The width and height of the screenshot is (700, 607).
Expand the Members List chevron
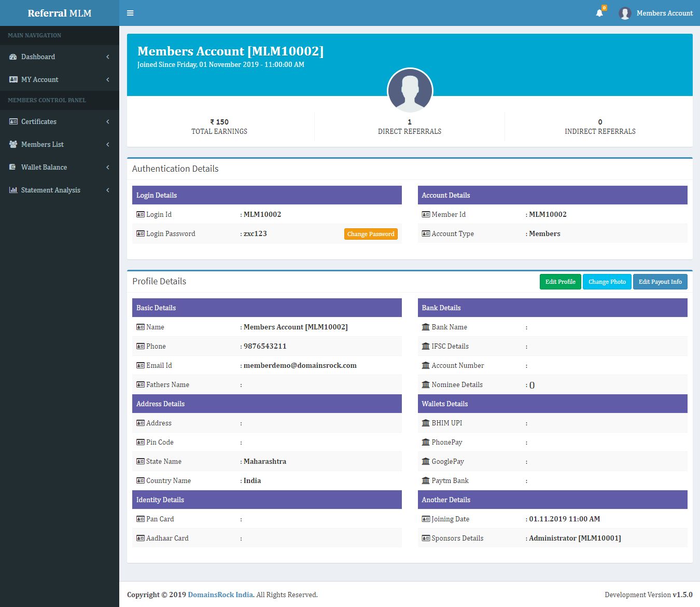tap(108, 144)
